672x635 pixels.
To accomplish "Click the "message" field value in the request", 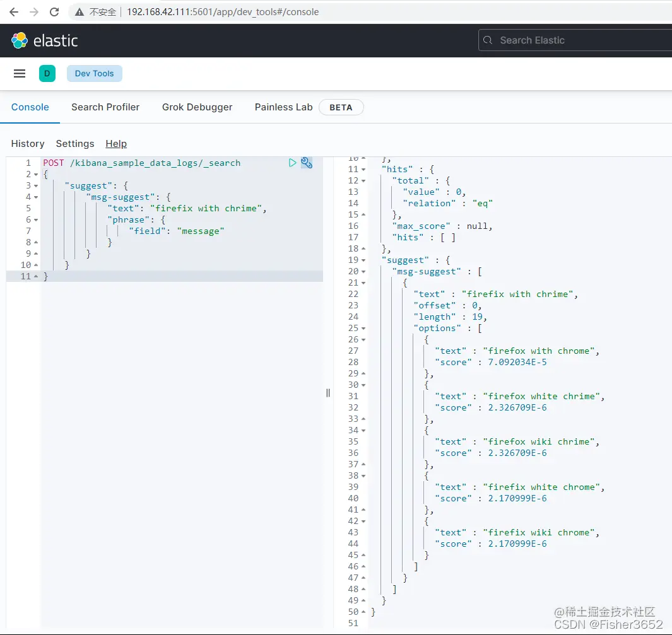I will [x=201, y=231].
